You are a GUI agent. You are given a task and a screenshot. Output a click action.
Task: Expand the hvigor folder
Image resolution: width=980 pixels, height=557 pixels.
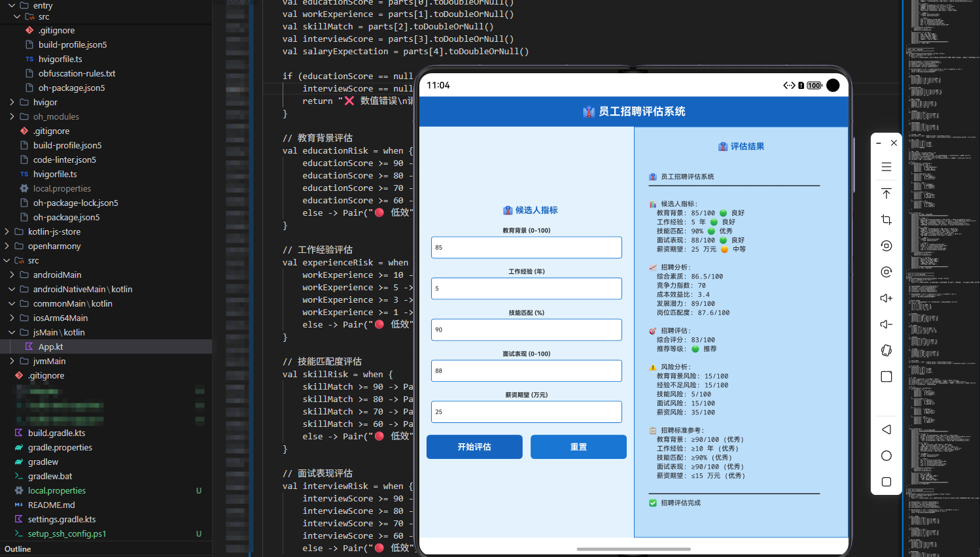point(12,102)
